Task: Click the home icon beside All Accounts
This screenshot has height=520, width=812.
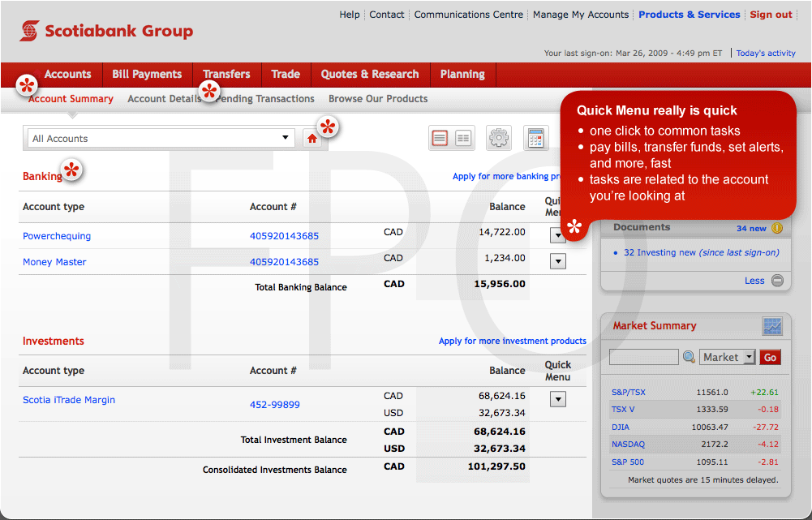Action: click(x=312, y=139)
